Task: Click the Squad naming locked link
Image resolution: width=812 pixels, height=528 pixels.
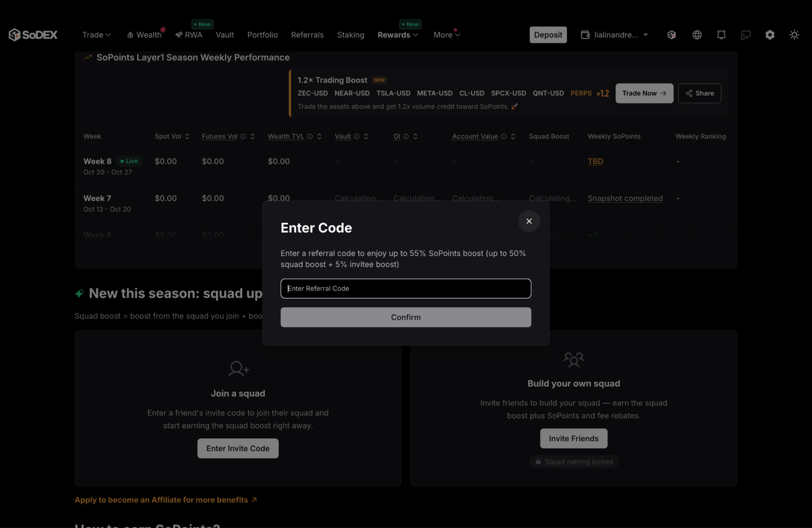Action: 574,462
